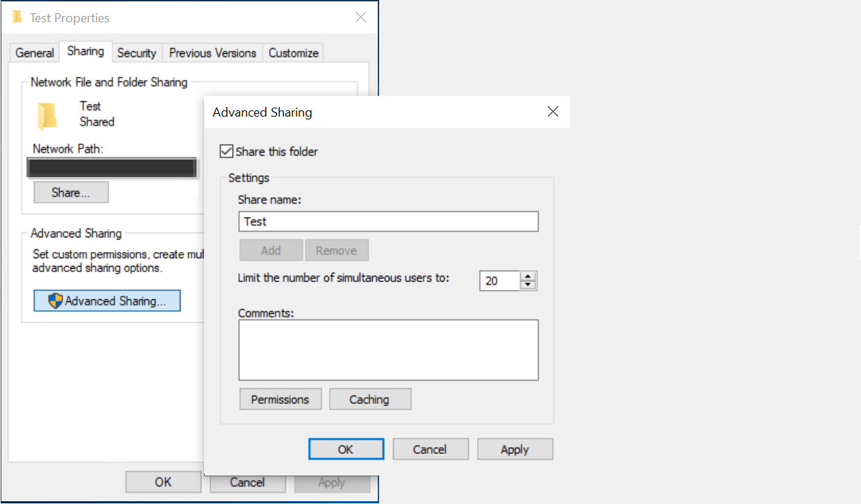Viewport: 861px width, 504px height.
Task: Open the Caching settings
Action: coord(370,399)
